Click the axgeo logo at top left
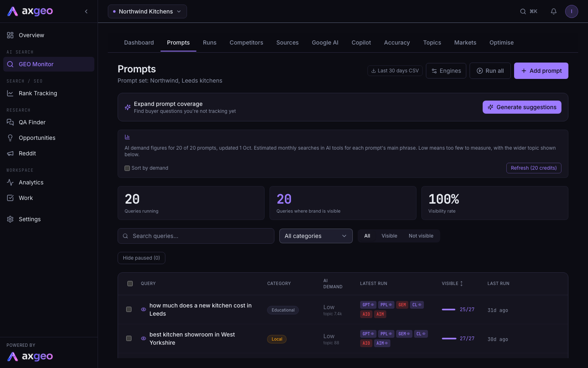 (30, 11)
